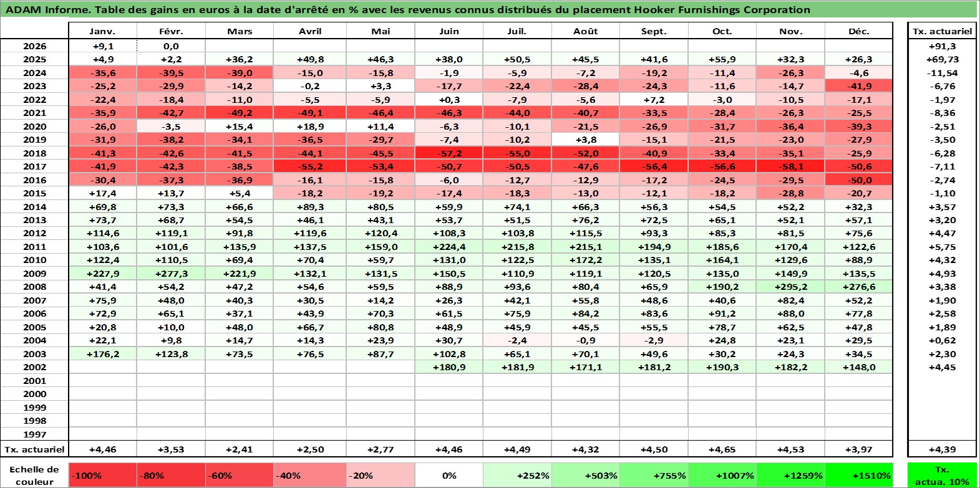Click the Tx. actua. 10% green cell
This screenshot has width=980, height=488.
click(x=942, y=475)
